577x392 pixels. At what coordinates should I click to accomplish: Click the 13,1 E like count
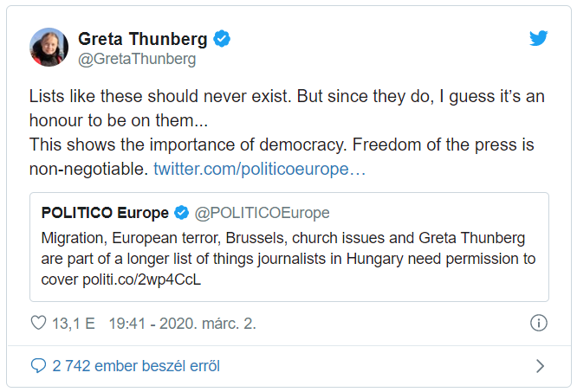(x=74, y=324)
